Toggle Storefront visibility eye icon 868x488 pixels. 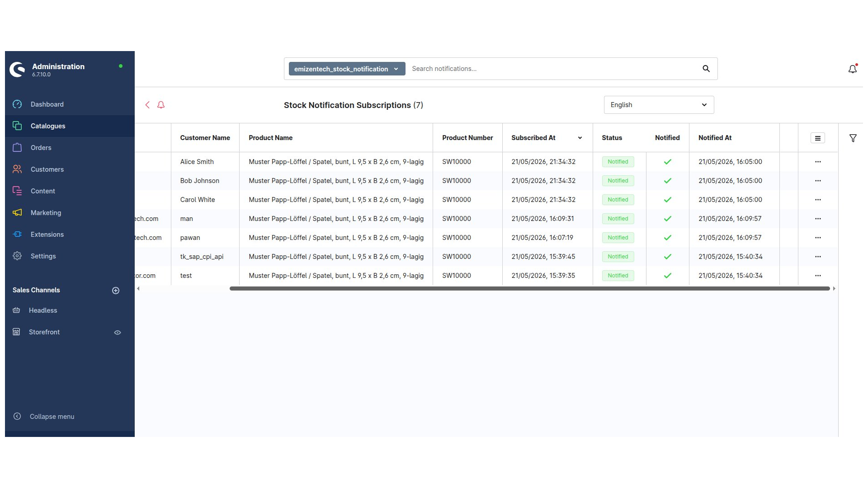point(118,333)
